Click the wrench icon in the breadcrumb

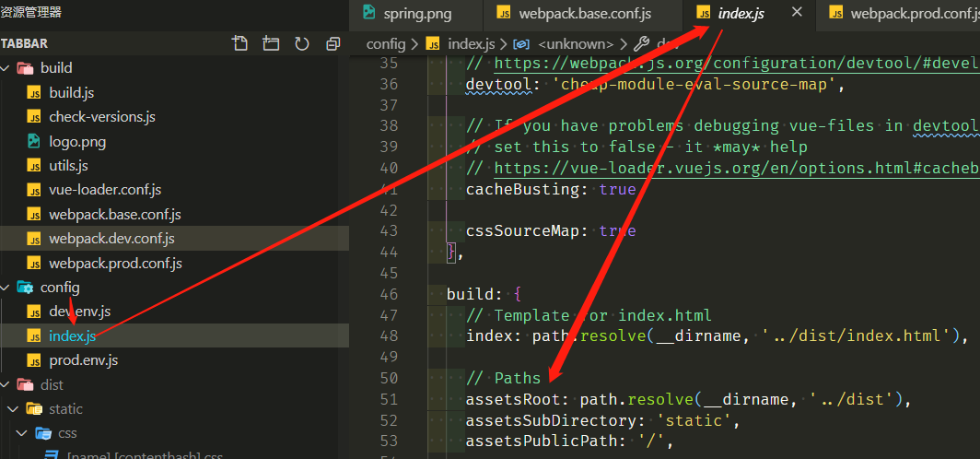[x=641, y=43]
